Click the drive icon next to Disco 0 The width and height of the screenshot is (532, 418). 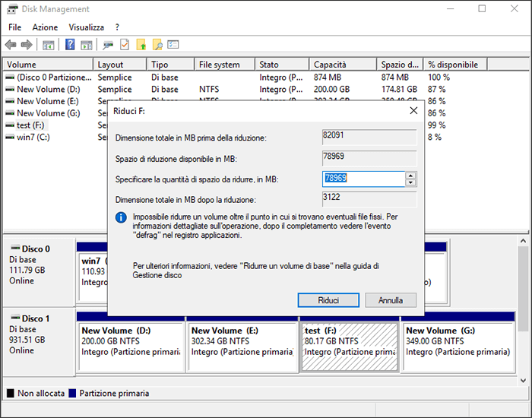point(15,247)
